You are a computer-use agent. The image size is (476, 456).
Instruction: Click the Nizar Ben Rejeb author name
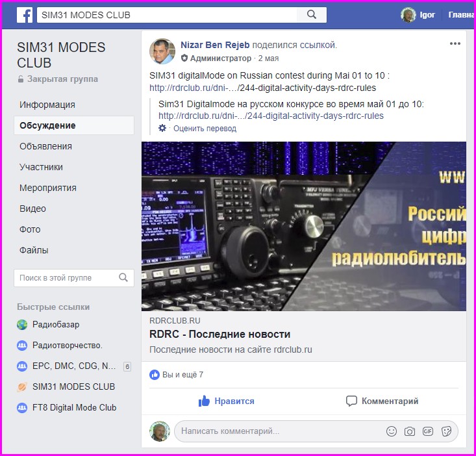214,45
